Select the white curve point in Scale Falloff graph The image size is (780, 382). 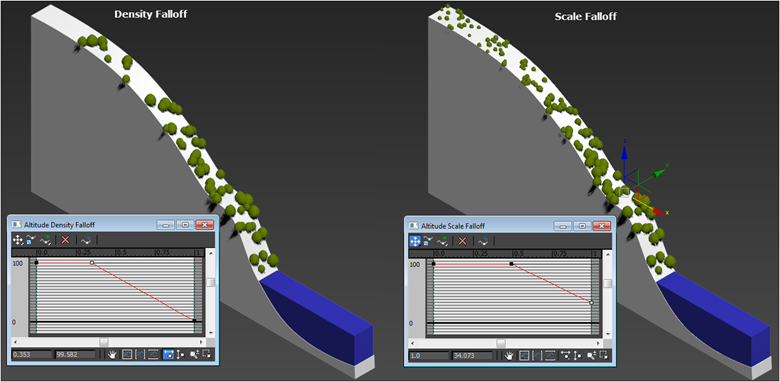click(x=591, y=302)
